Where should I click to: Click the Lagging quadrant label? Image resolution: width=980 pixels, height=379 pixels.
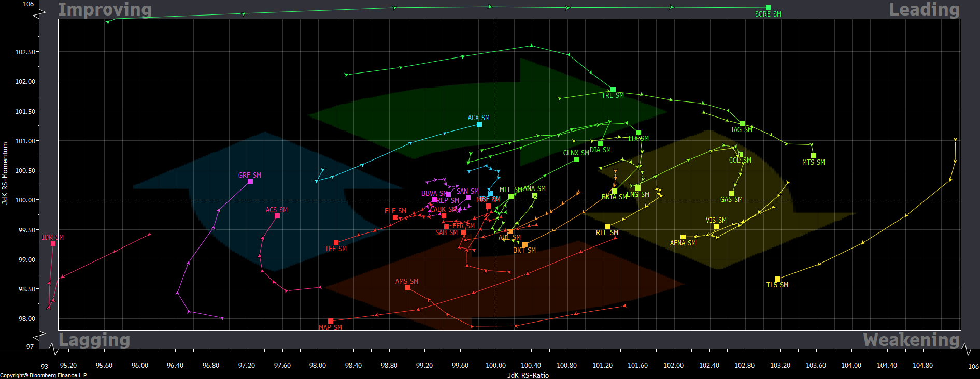pyautogui.click(x=94, y=340)
